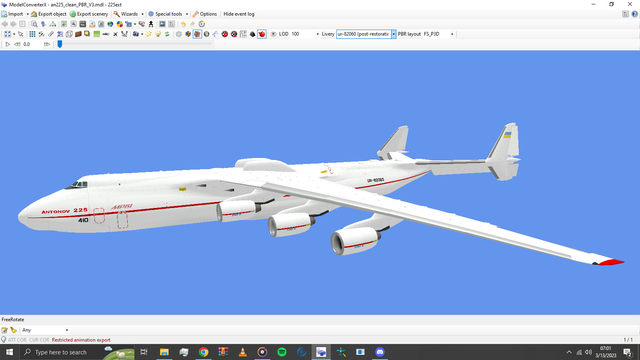The height and width of the screenshot is (360, 640).
Task: Open the Import menu button
Action: (12, 14)
